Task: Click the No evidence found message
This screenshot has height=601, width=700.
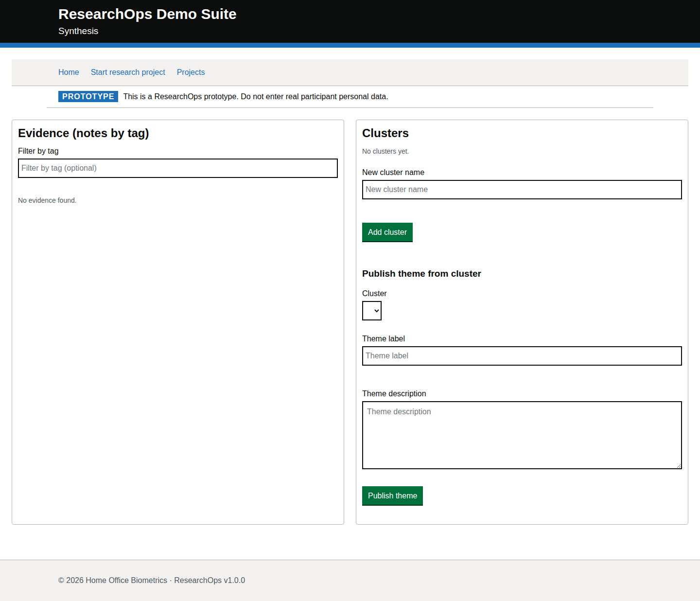Action: [47, 200]
